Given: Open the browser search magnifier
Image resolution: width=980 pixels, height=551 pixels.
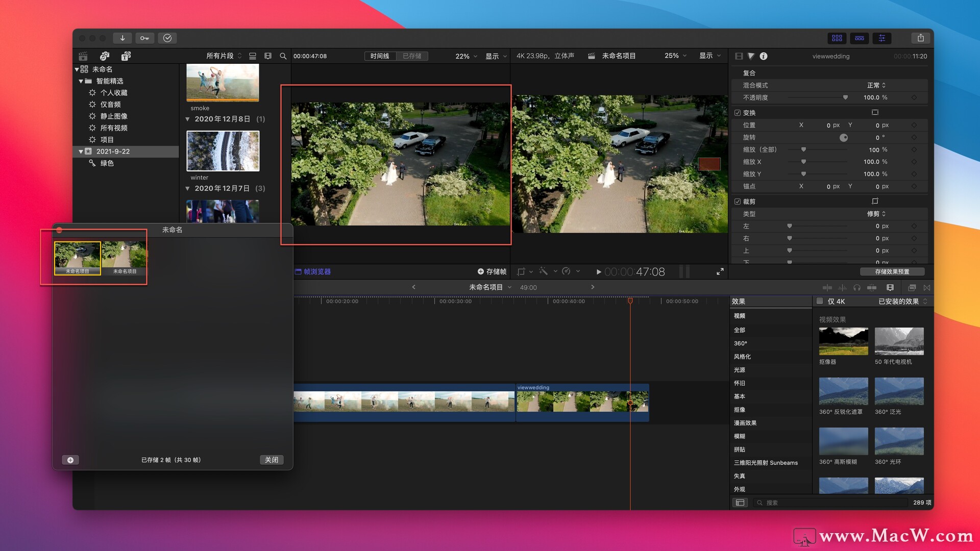Looking at the screenshot, I should click(283, 56).
